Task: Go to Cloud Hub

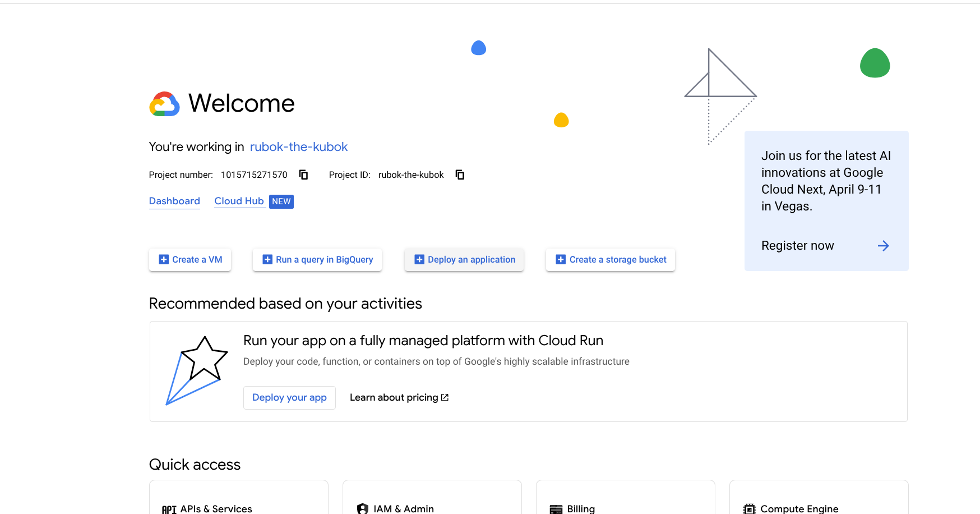Action: [239, 201]
